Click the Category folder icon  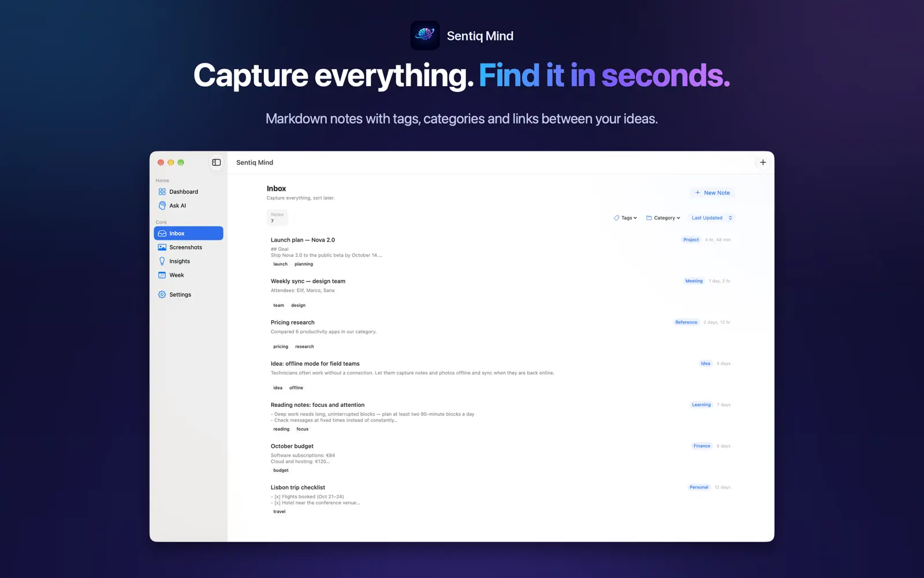coord(649,218)
